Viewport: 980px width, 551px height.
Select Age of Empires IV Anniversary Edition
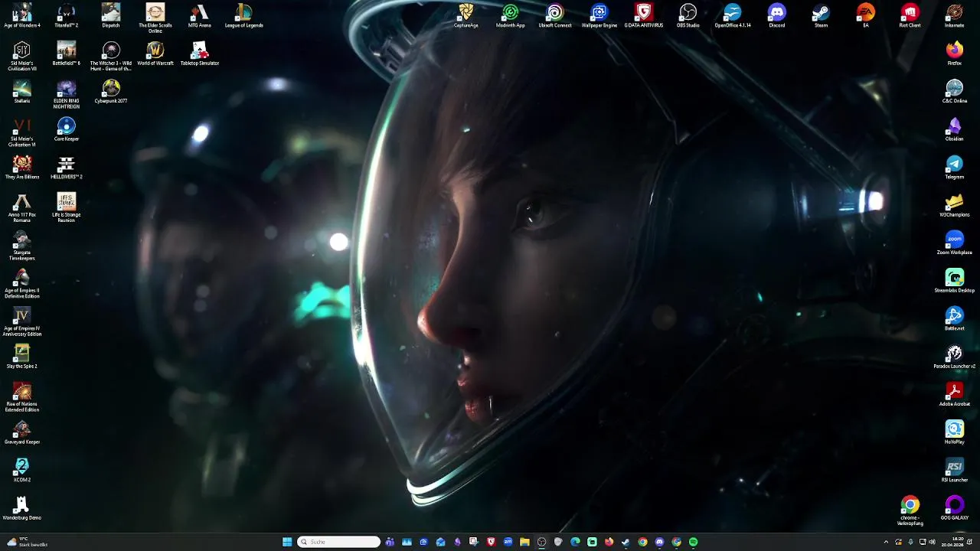coord(22,321)
